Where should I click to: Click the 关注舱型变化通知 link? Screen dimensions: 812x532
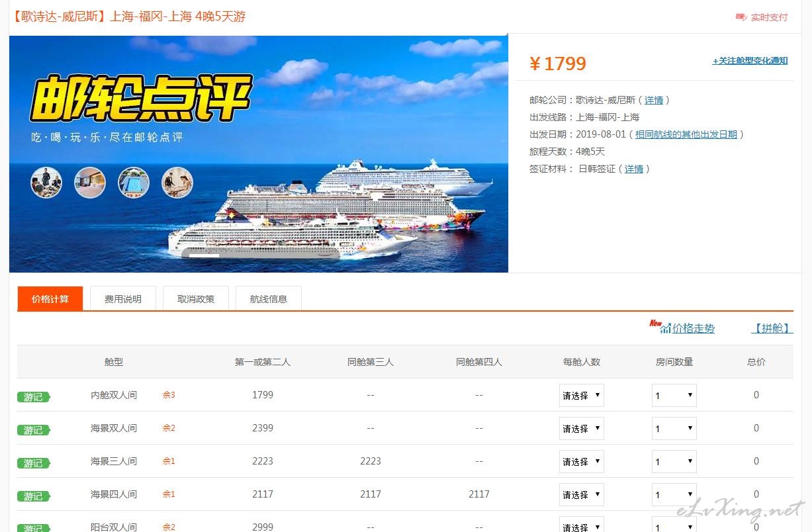coord(750,61)
